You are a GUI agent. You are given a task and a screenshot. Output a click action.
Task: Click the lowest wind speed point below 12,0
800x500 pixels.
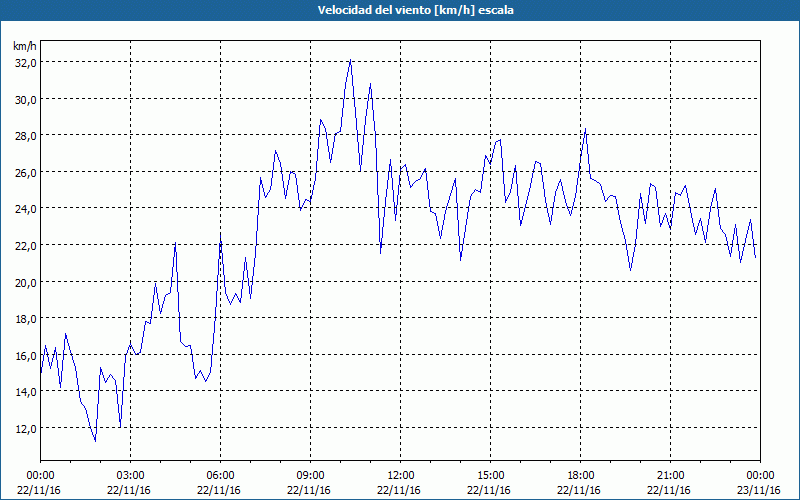click(95, 441)
